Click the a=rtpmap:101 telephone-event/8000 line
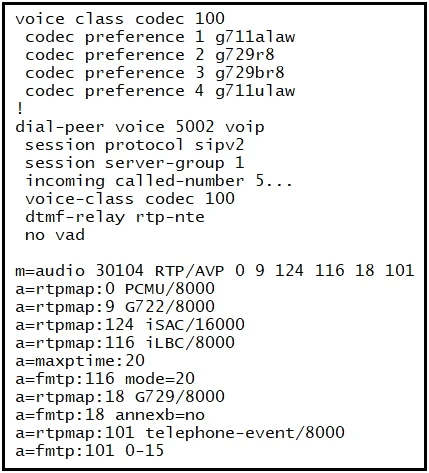This screenshot has height=473, width=429. (x=180, y=433)
